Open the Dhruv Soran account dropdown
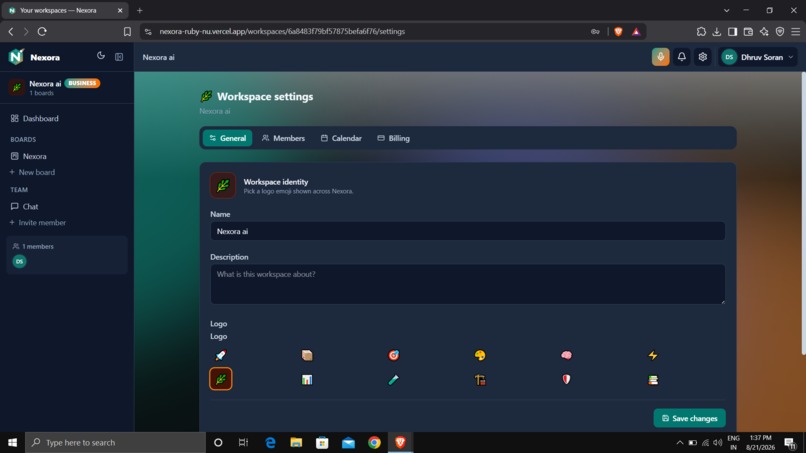The height and width of the screenshot is (453, 806). coord(759,57)
